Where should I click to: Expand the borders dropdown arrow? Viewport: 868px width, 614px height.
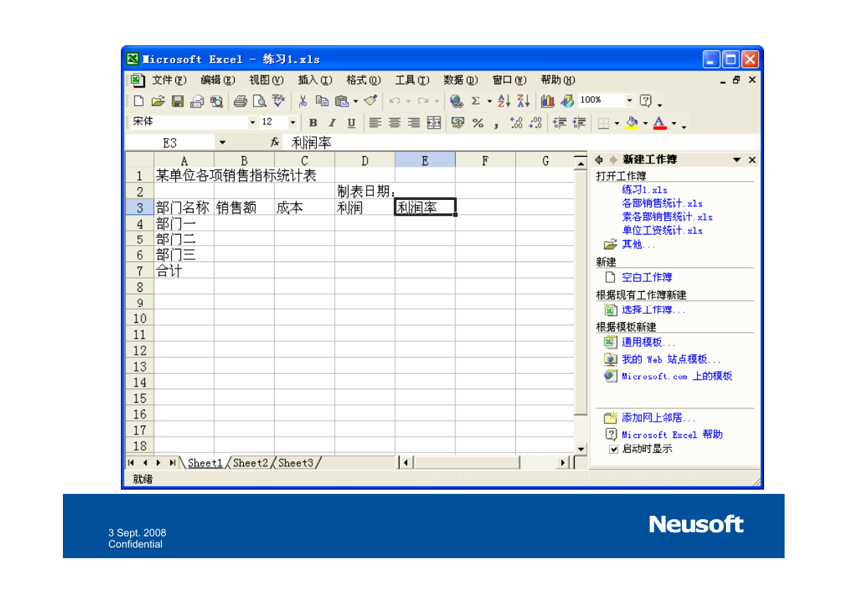click(616, 123)
